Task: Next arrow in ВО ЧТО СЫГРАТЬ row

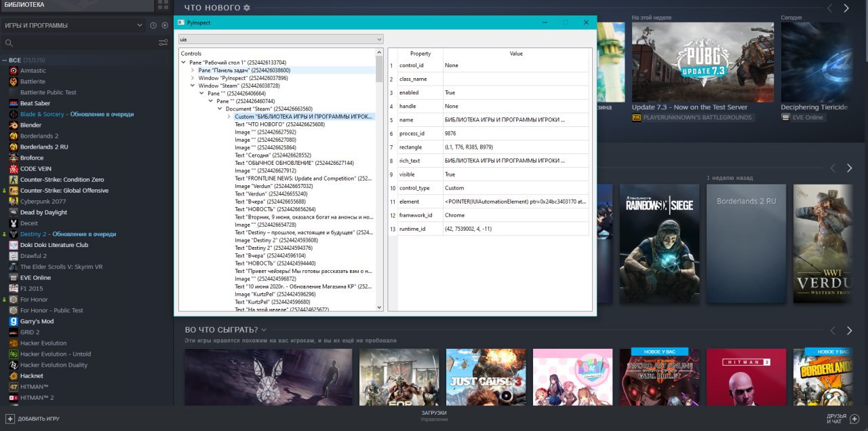Action: click(849, 331)
